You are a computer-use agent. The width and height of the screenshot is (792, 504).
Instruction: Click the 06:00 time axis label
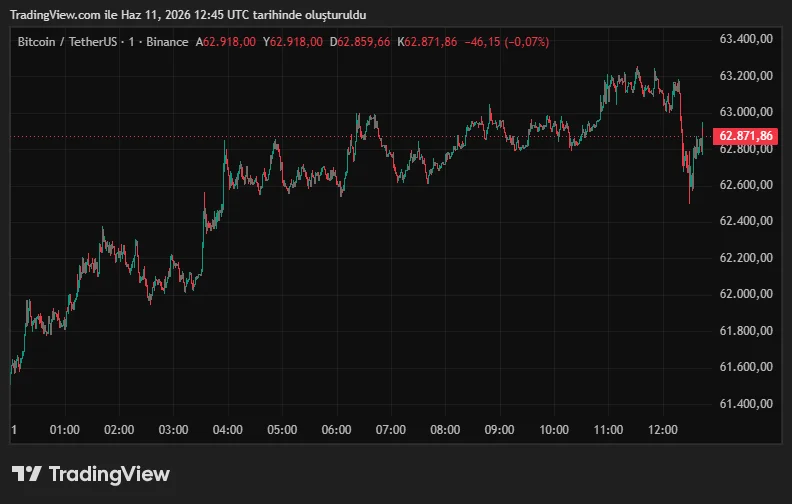tap(336, 430)
